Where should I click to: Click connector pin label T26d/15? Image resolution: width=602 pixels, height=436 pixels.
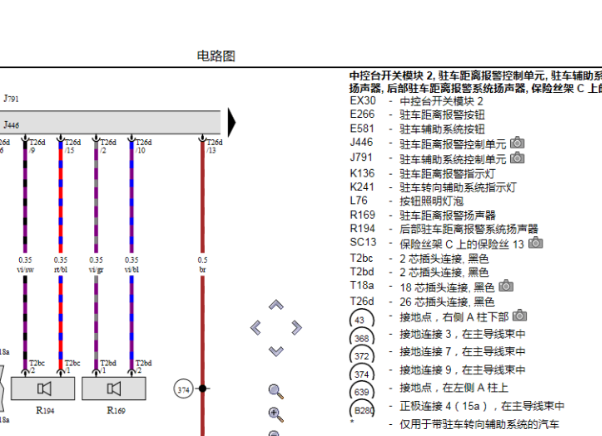73,146
